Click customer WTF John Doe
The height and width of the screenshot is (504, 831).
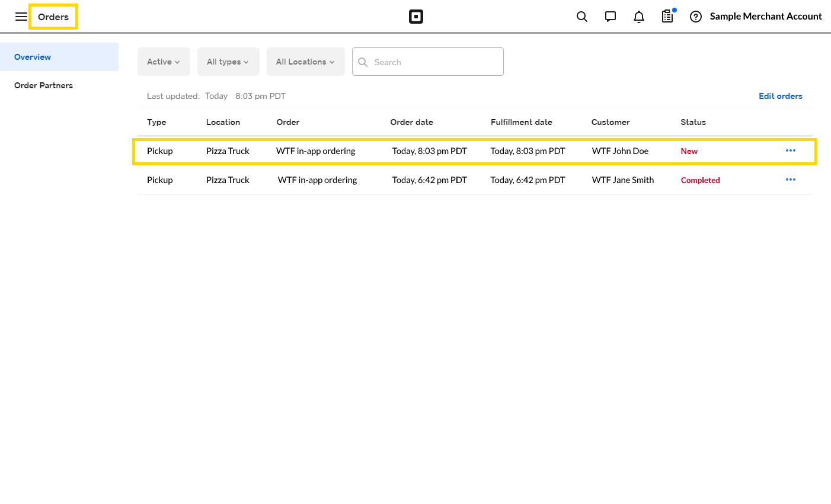click(620, 151)
